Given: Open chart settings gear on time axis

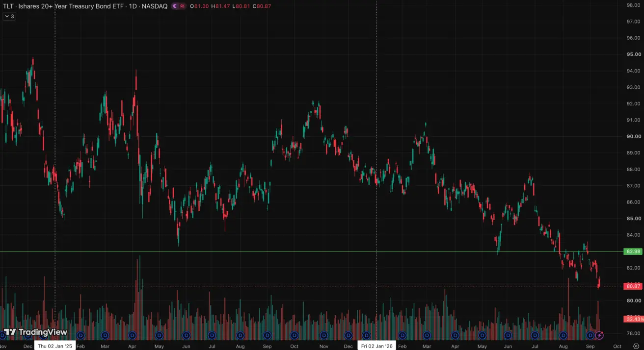Looking at the screenshot, I should 636,346.
